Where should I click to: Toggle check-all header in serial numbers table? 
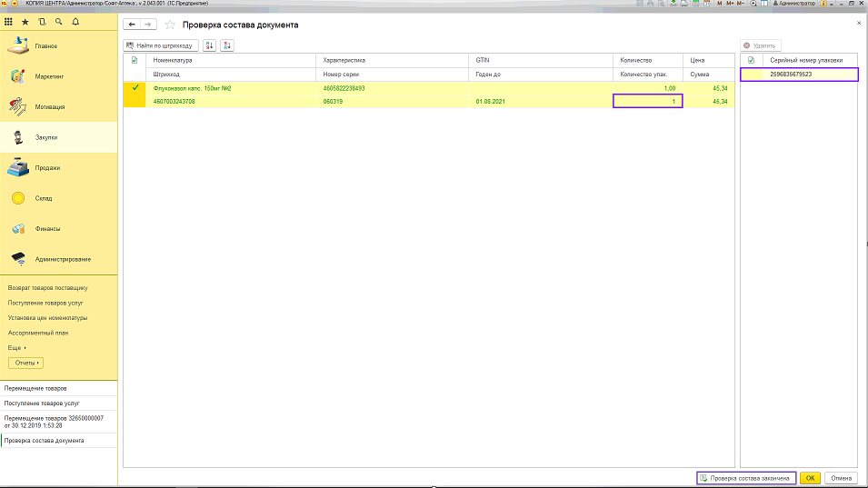click(751, 60)
